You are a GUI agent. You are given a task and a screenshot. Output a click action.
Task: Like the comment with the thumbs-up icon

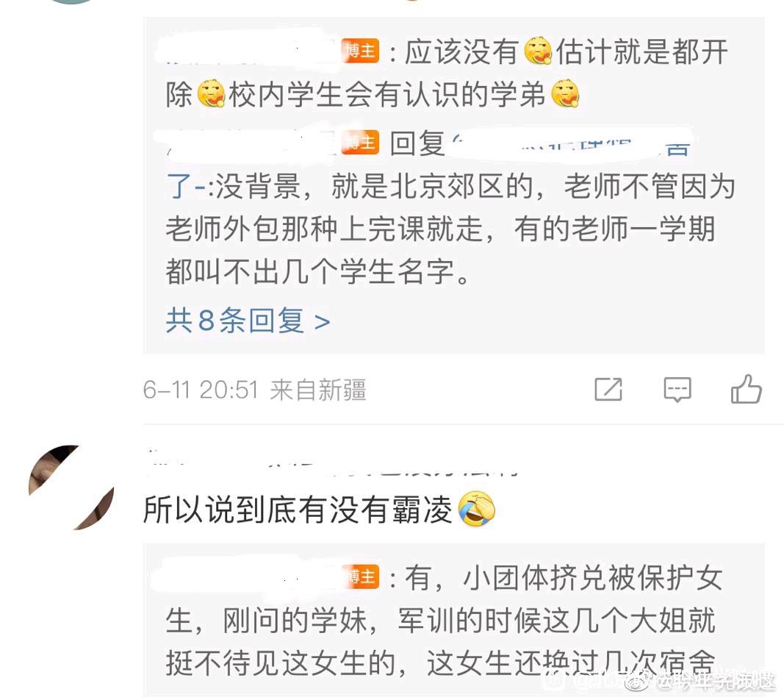pyautogui.click(x=746, y=389)
